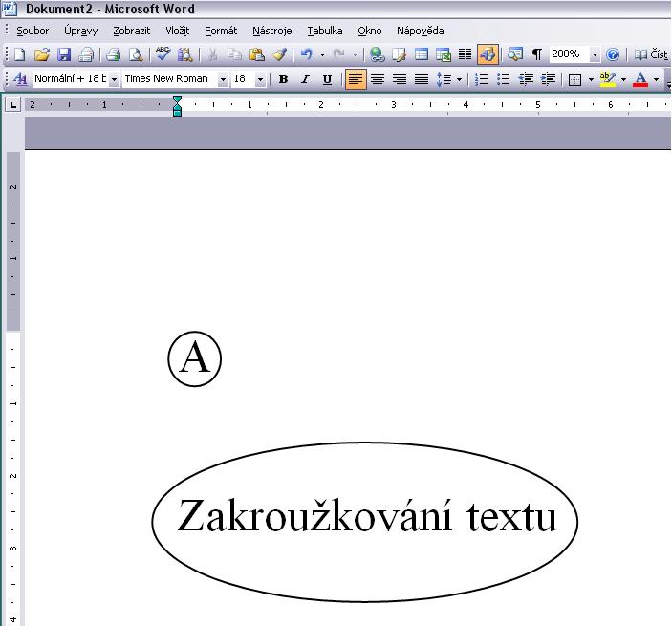Open the font size 18 dropdown
The image size is (672, 626).
pyautogui.click(x=260, y=79)
